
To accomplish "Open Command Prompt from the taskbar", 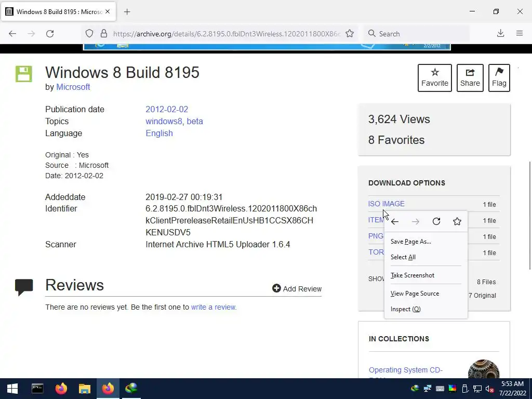I will coord(37,389).
